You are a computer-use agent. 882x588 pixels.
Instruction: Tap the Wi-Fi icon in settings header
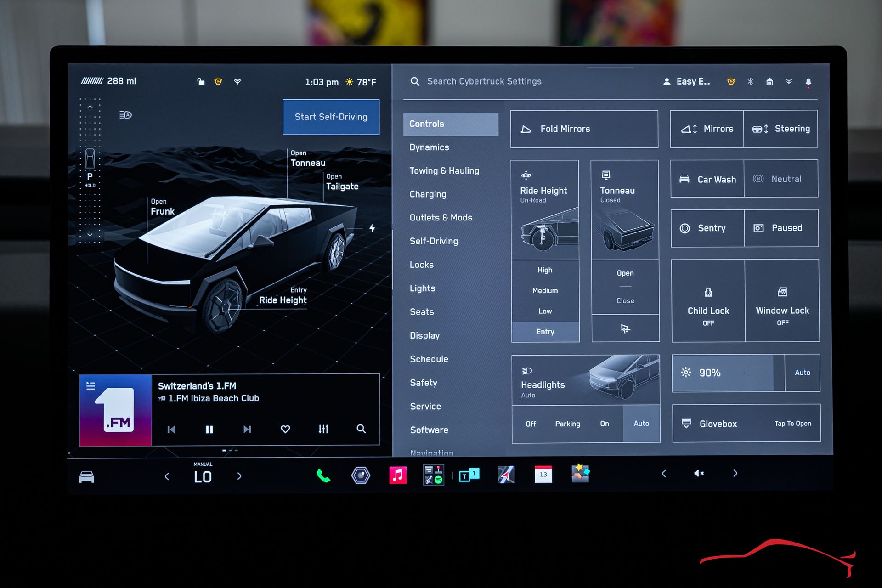click(x=789, y=81)
